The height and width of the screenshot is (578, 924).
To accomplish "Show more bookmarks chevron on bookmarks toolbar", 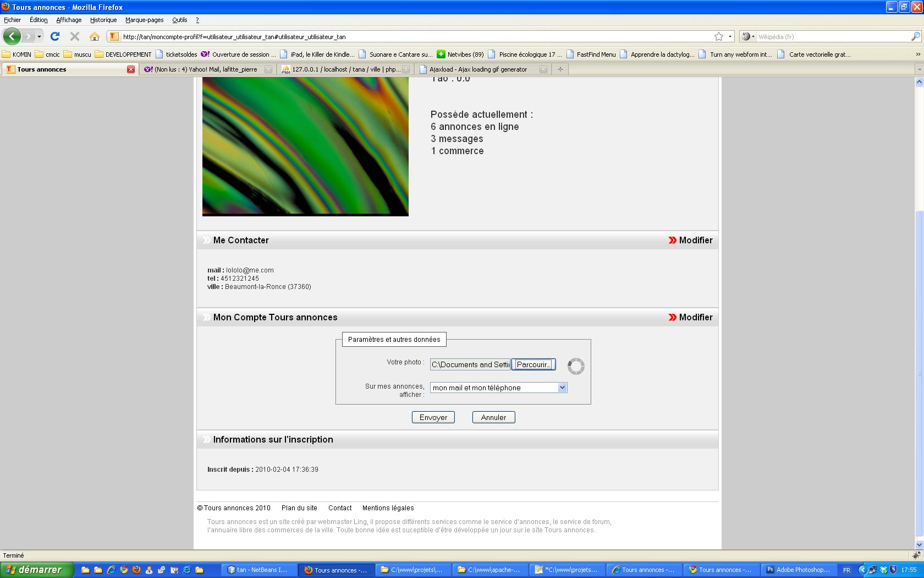I will pyautogui.click(x=917, y=54).
